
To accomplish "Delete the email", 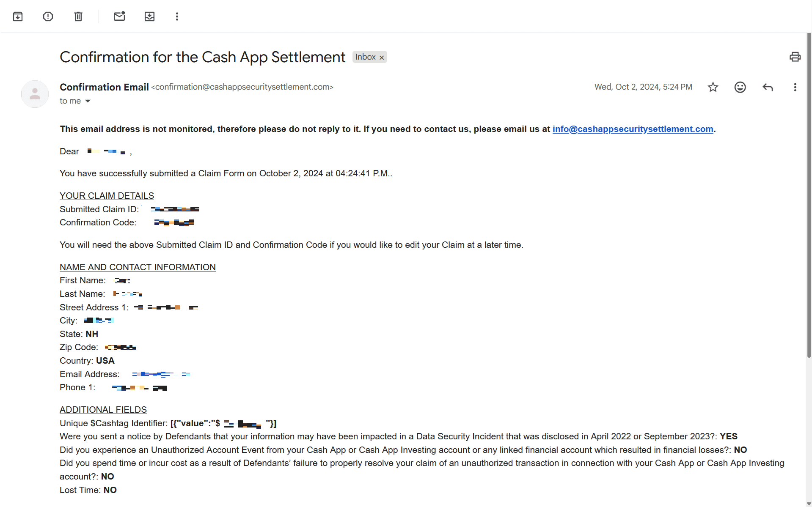I will pos(78,16).
